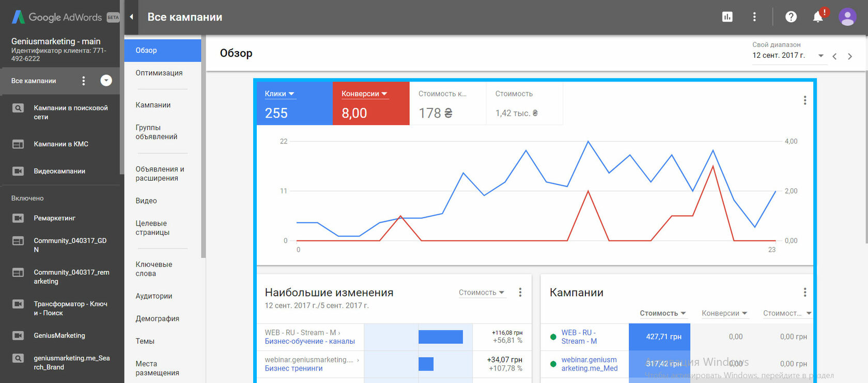The height and width of the screenshot is (383, 868).
Task: Open WEB - RU - Stream - M campaign link
Action: (x=579, y=337)
